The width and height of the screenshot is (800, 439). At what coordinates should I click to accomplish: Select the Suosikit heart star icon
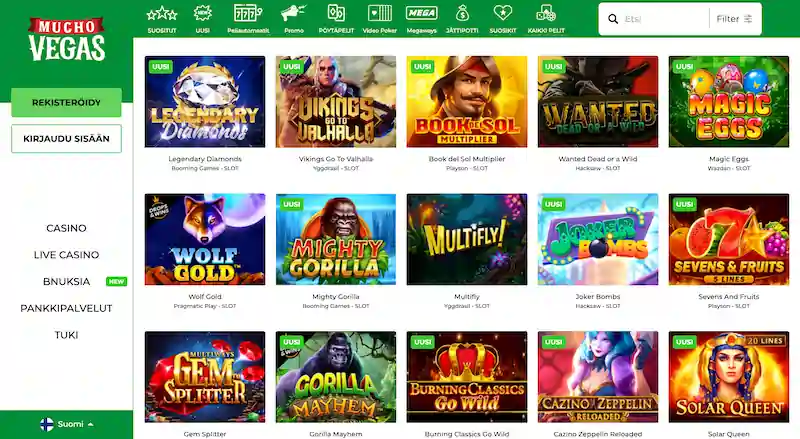[503, 13]
